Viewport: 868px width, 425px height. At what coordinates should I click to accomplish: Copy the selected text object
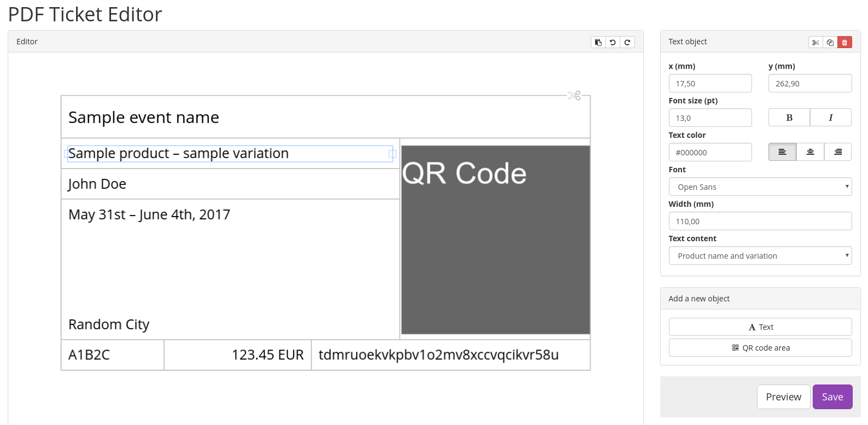[x=830, y=42]
